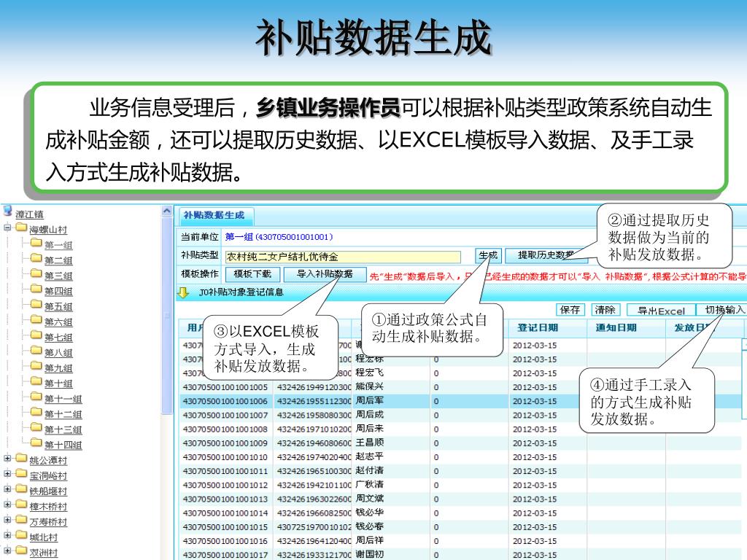Click the cell 钱必华 in the table

pyautogui.click(x=369, y=513)
